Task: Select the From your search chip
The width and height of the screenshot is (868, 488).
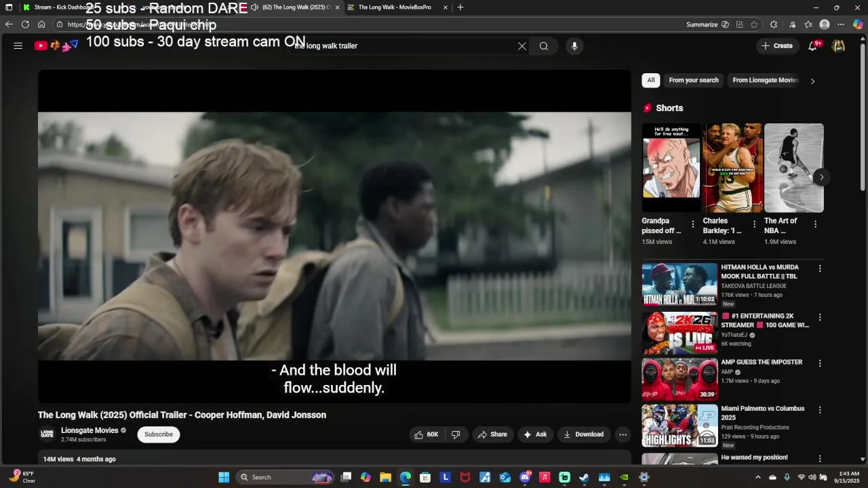Action: coord(694,80)
